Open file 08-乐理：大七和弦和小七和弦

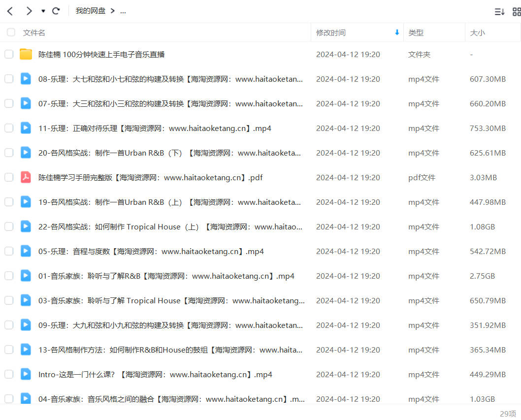point(170,79)
